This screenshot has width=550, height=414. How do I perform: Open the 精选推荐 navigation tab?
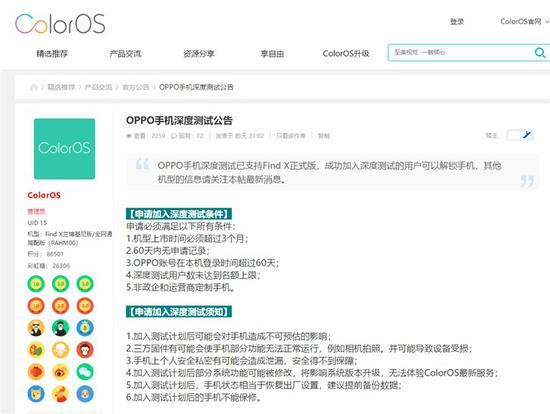point(52,54)
